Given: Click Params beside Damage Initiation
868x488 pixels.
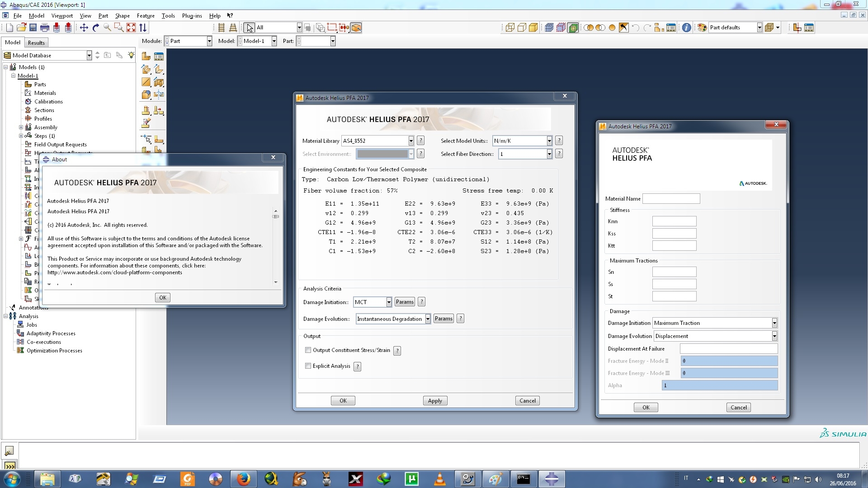Looking at the screenshot, I should coord(404,302).
